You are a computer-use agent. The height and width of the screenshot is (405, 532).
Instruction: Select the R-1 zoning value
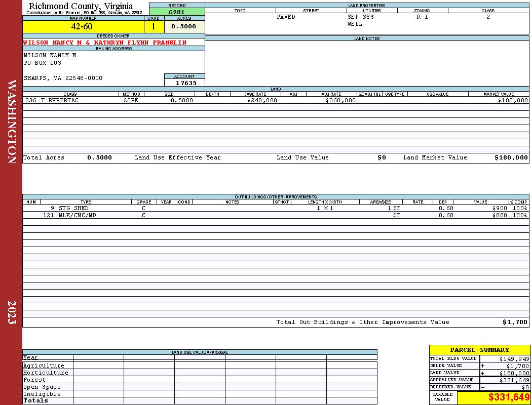click(x=423, y=17)
